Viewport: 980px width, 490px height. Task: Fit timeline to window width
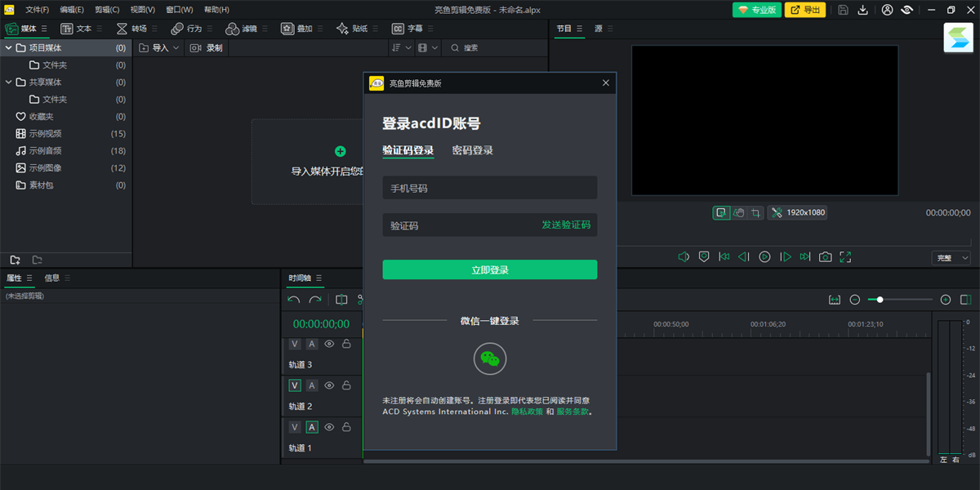coord(835,300)
